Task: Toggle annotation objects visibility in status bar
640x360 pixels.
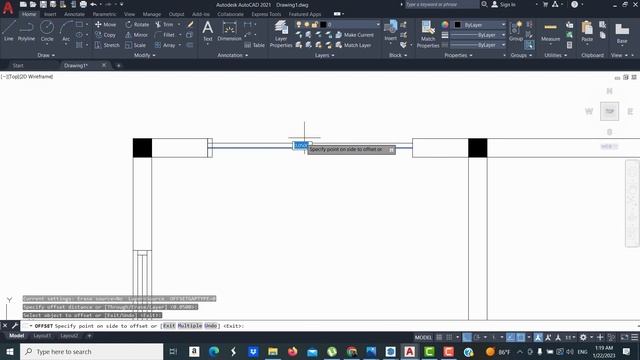Action: (538, 337)
